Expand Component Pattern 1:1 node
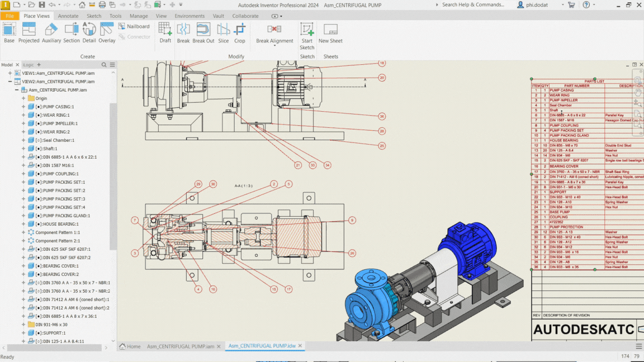 point(23,232)
